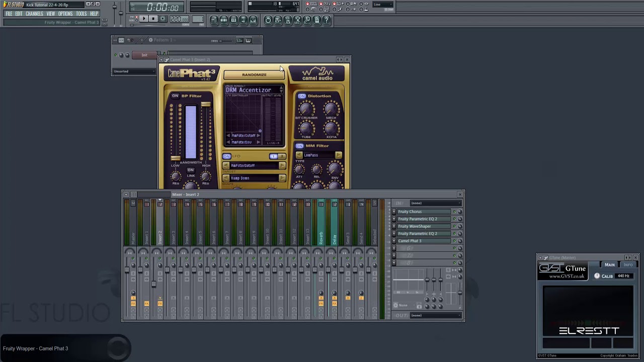Open the CHANNELS menu
644x362 pixels.
pyautogui.click(x=34, y=14)
